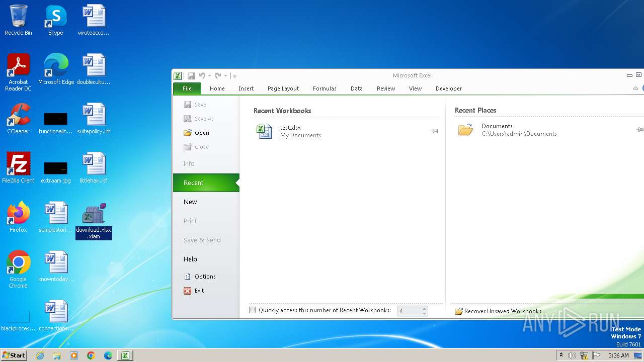Open the Redo history dropdown arrow
644x362 pixels.
tap(225, 76)
